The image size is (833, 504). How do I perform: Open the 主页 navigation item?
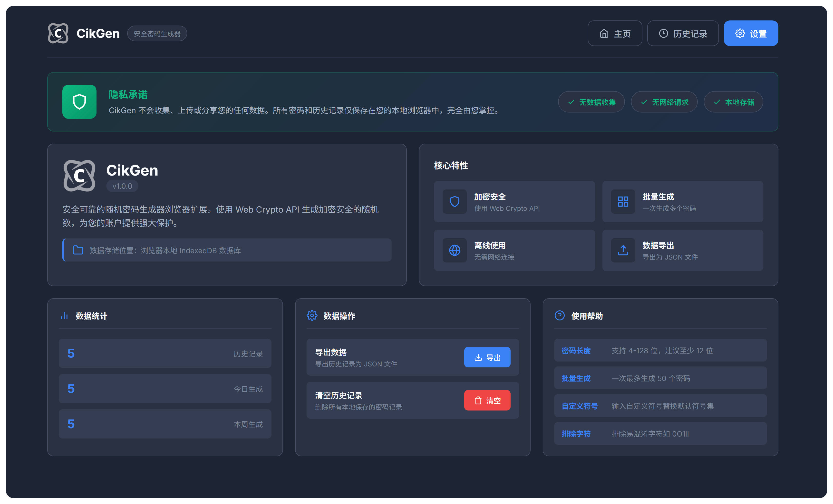pos(615,33)
